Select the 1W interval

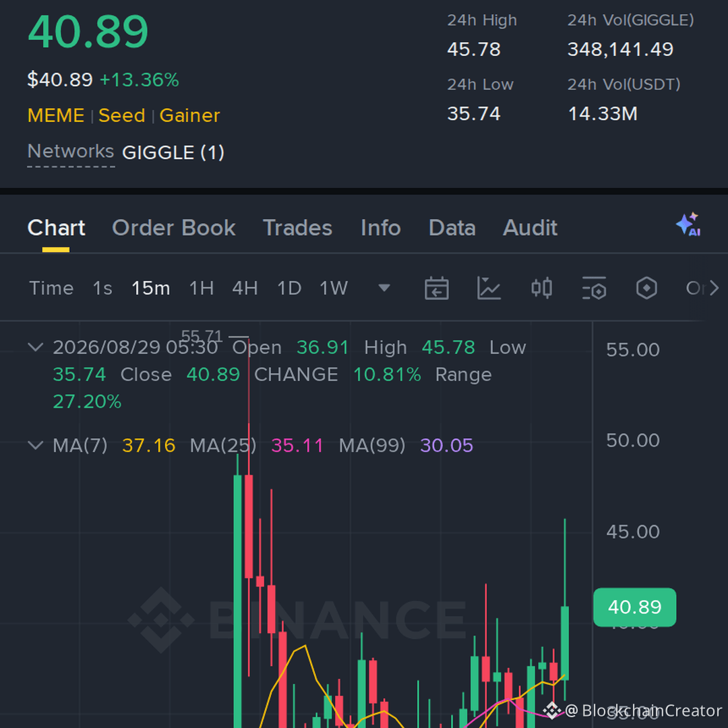click(334, 289)
